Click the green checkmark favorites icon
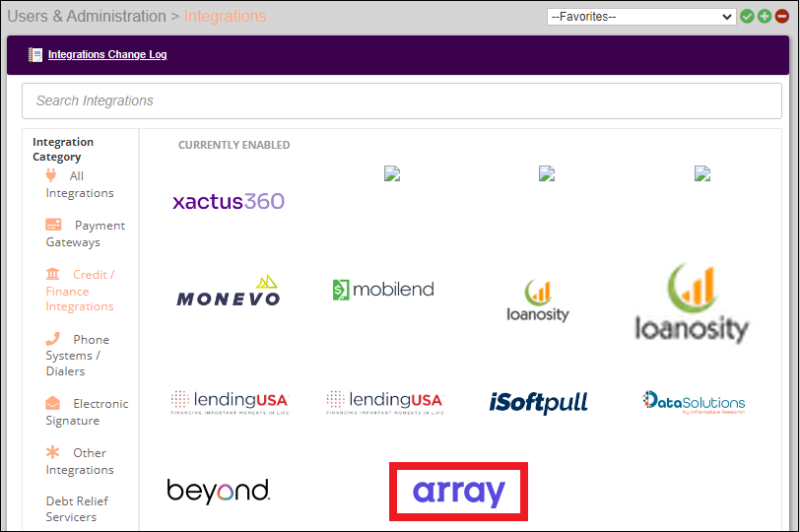This screenshot has width=800, height=532. (747, 17)
